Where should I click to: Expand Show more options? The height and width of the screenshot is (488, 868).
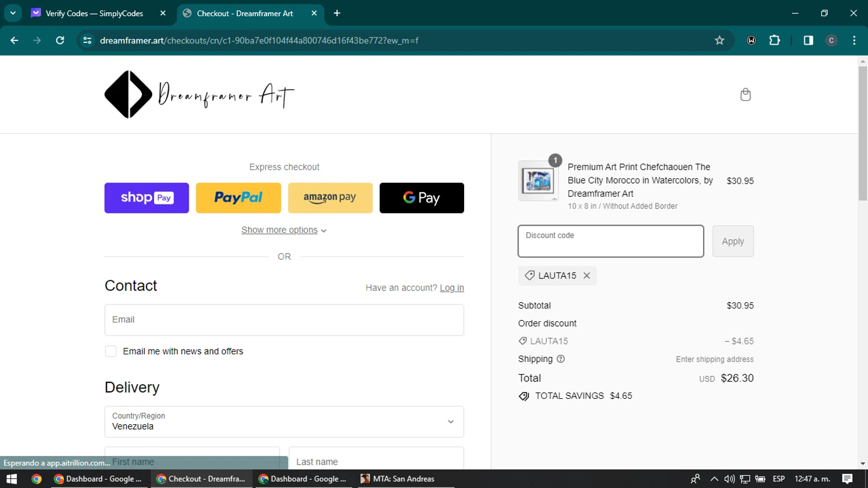point(284,230)
